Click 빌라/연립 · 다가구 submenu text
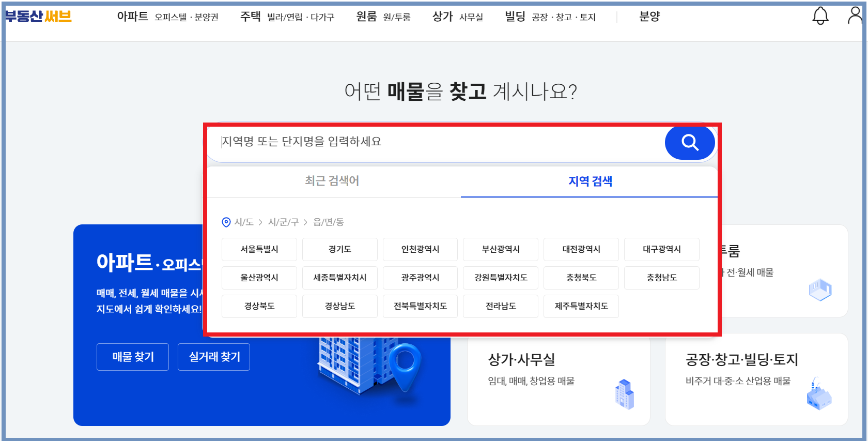The image size is (868, 441). click(301, 18)
